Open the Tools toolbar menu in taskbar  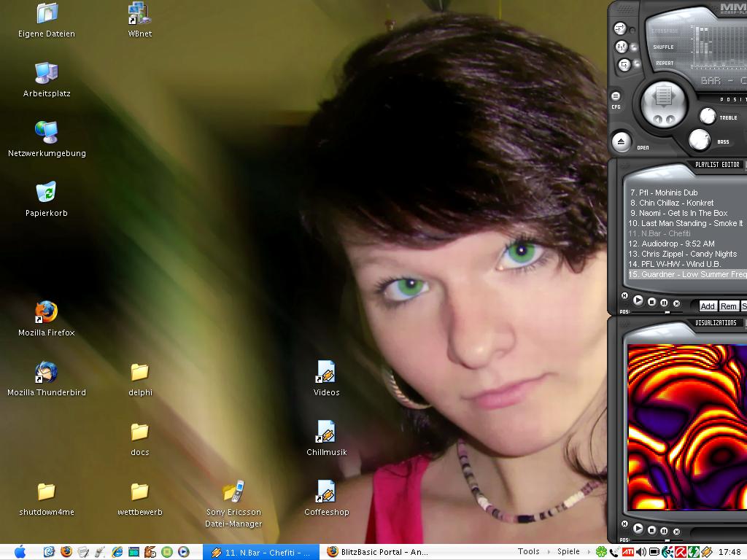tap(529, 552)
